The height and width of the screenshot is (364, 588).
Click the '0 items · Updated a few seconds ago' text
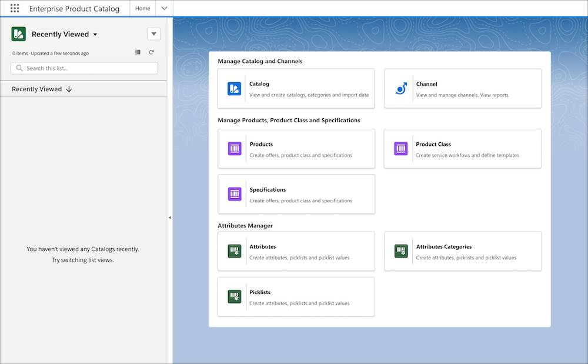click(50, 54)
